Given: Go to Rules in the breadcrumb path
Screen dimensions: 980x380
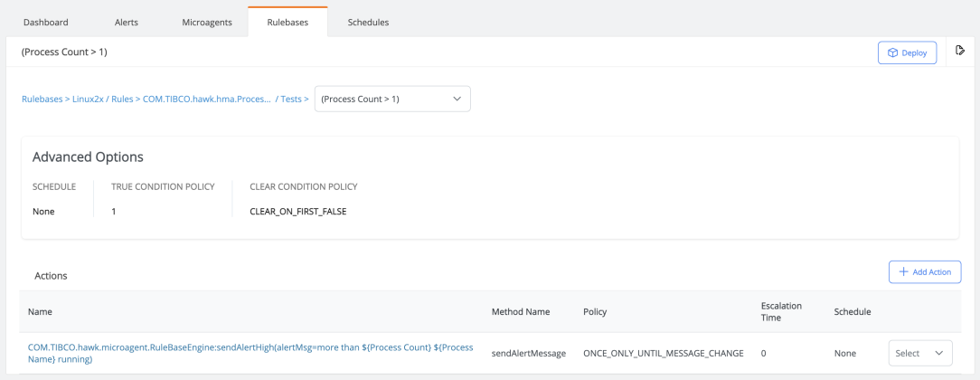Looking at the screenshot, I should point(123,99).
